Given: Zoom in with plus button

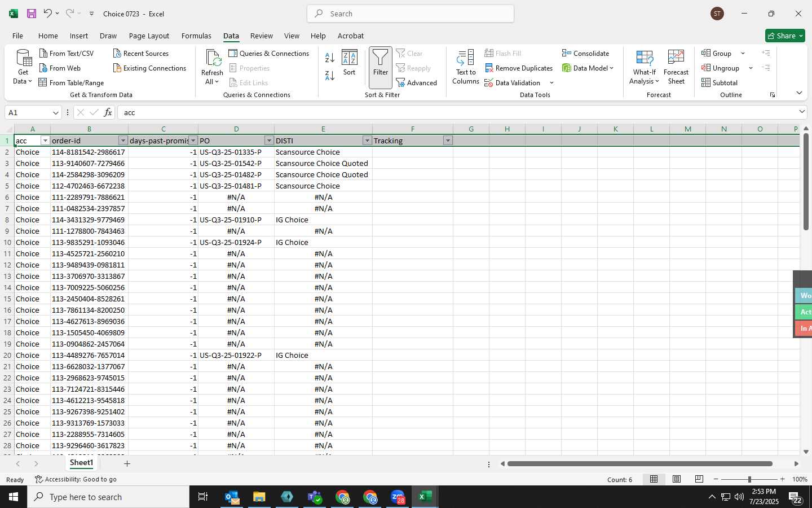Looking at the screenshot, I should [782, 479].
